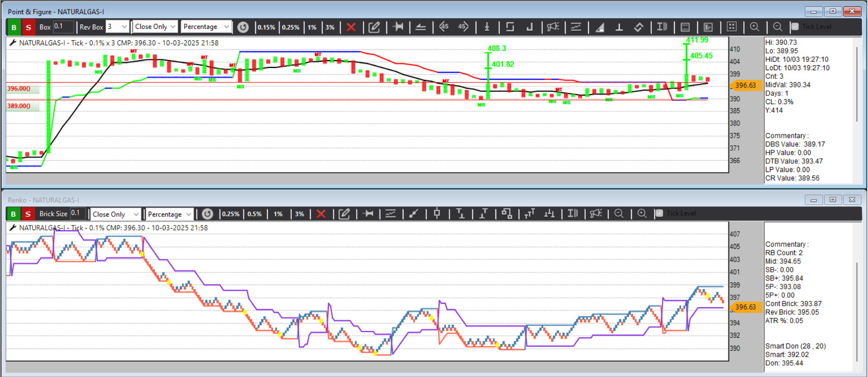
Task: Click red X delete icon in Point & Figure toolbar
Action: click(351, 27)
